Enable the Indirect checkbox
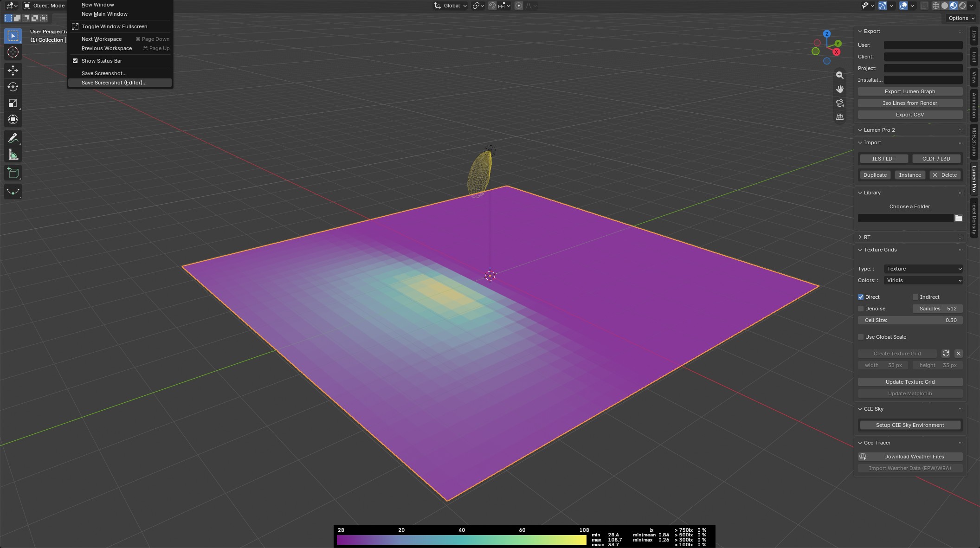Image resolution: width=980 pixels, height=548 pixels. (916, 297)
